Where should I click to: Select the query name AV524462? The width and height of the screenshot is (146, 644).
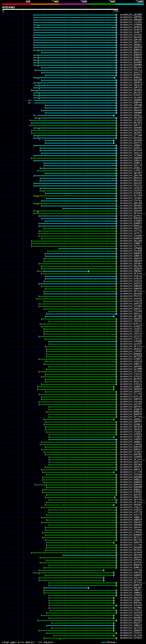[x=8, y=7]
